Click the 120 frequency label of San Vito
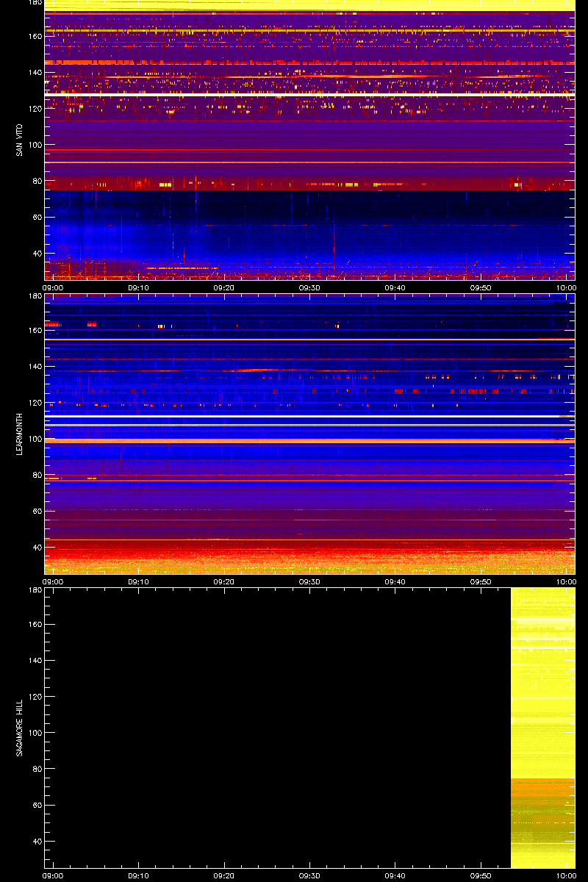 [x=35, y=109]
